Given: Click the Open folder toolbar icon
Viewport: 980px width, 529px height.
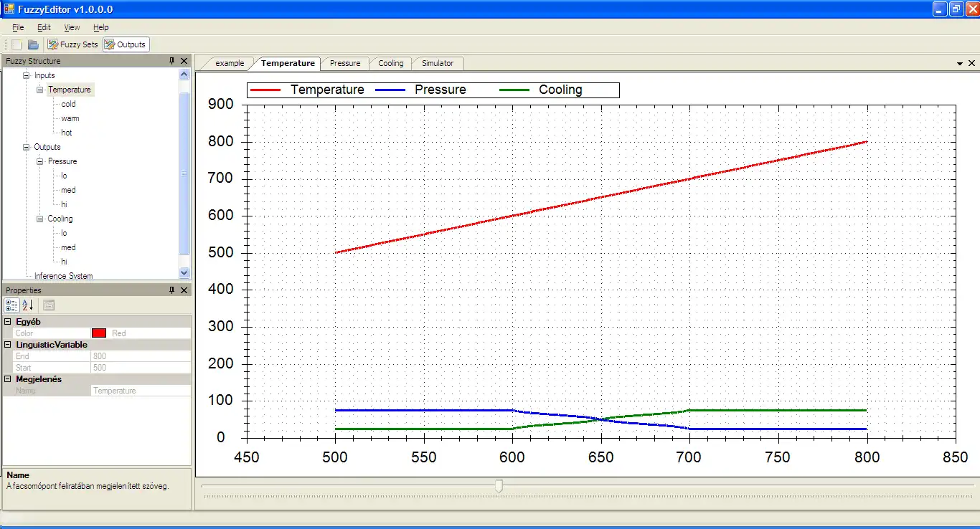Looking at the screenshot, I should [33, 44].
